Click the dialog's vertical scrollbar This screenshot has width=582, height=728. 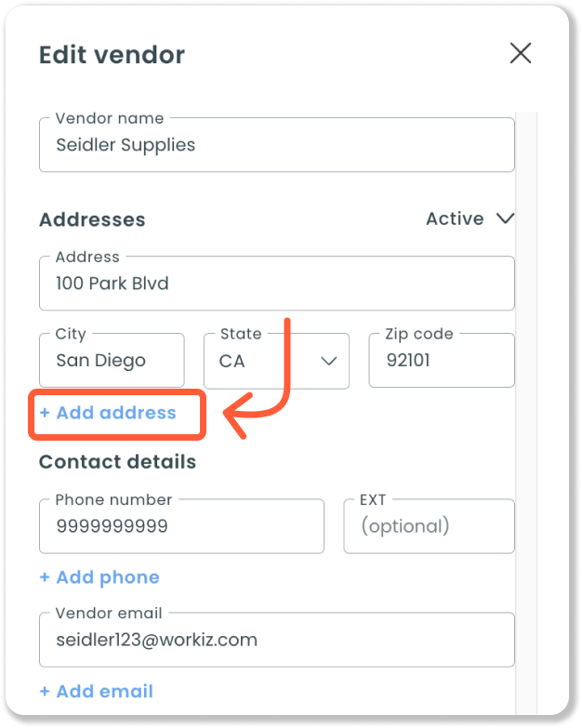point(526,413)
